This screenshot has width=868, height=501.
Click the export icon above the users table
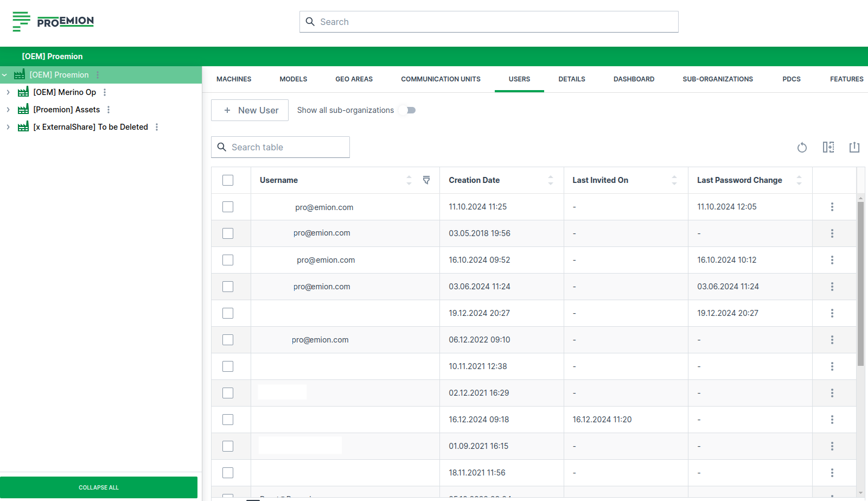click(x=854, y=147)
